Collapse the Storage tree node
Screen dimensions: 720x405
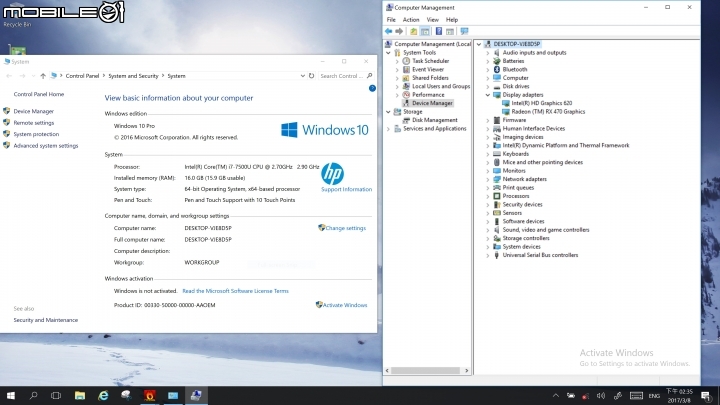click(388, 112)
